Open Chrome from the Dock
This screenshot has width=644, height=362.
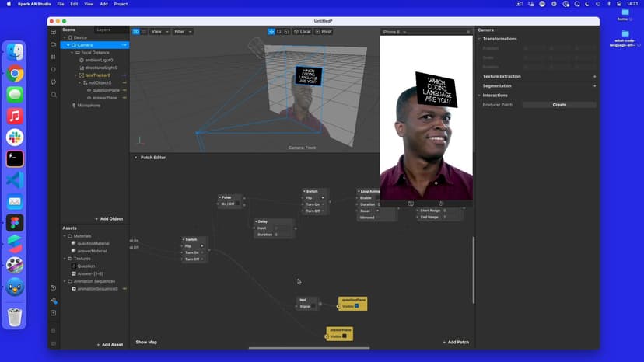click(x=15, y=74)
